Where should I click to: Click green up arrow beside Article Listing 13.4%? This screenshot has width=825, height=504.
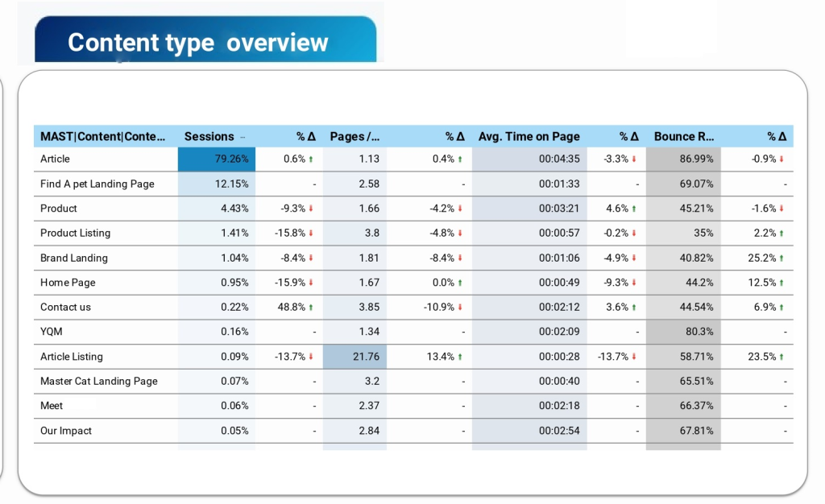click(459, 357)
